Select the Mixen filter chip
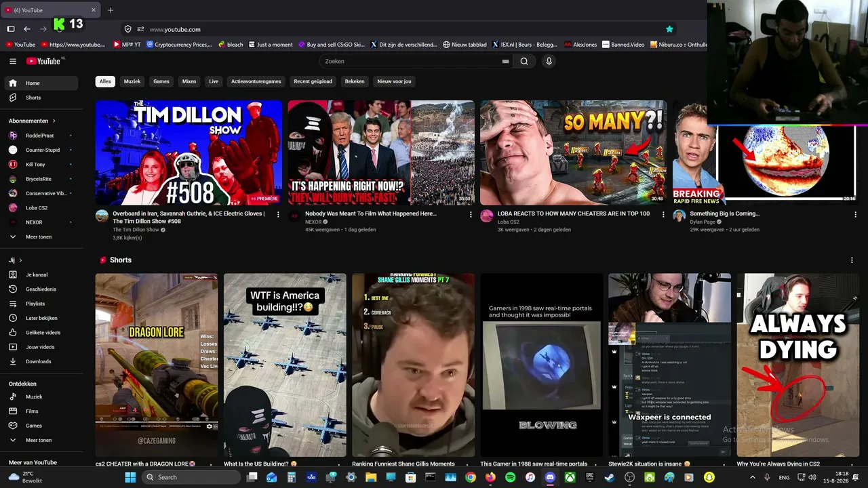The height and width of the screenshot is (488, 868). [x=189, y=81]
